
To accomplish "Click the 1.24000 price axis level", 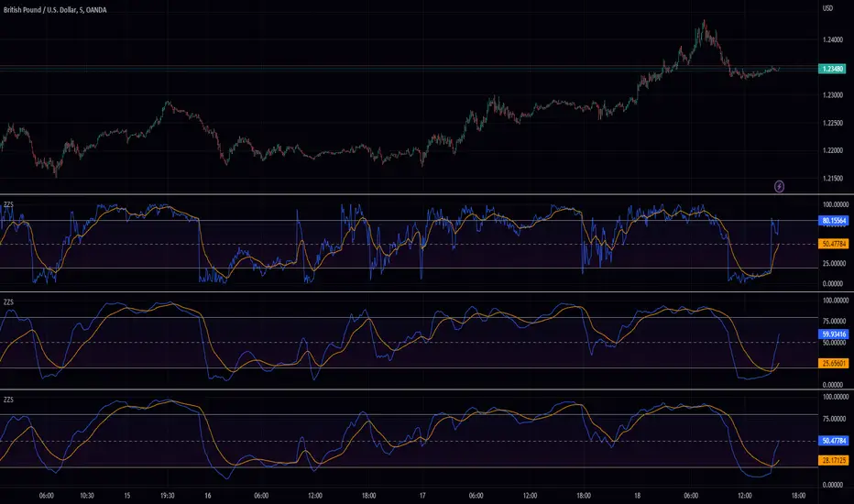I will point(833,39).
